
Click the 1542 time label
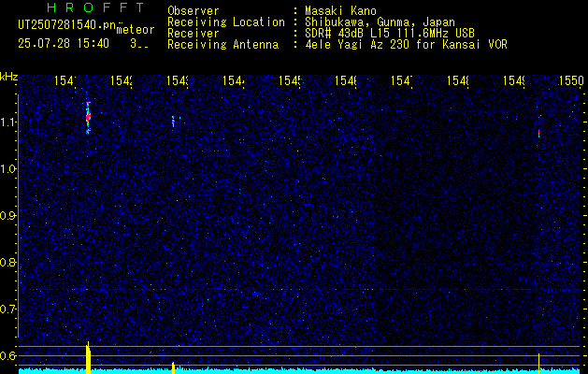122,80
